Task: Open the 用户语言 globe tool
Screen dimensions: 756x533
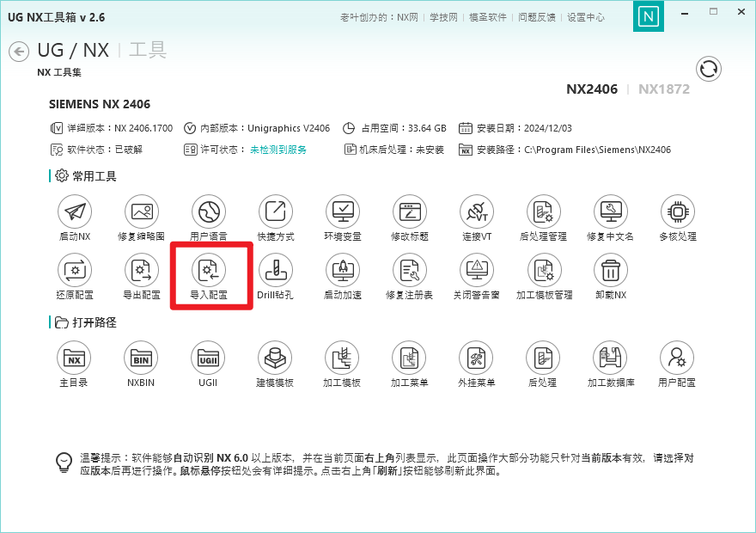Action: click(209, 211)
